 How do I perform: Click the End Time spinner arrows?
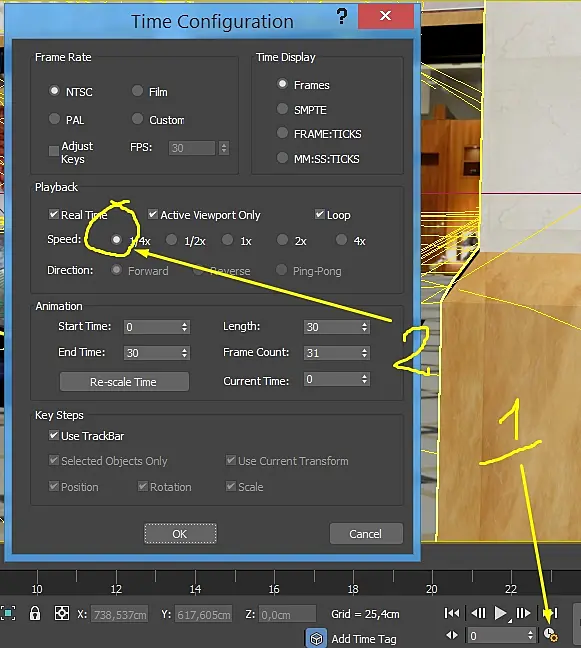pyautogui.click(x=185, y=353)
